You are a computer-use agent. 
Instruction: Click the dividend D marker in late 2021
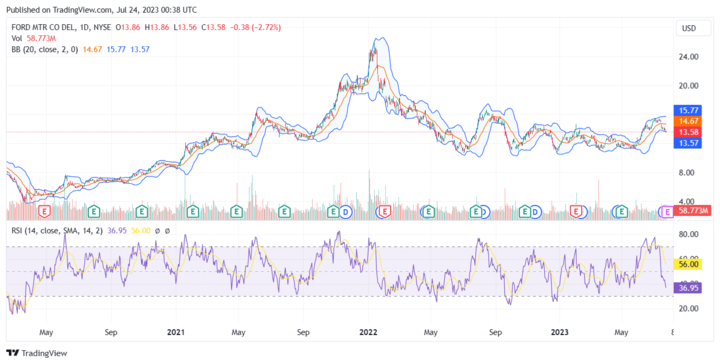tap(345, 212)
